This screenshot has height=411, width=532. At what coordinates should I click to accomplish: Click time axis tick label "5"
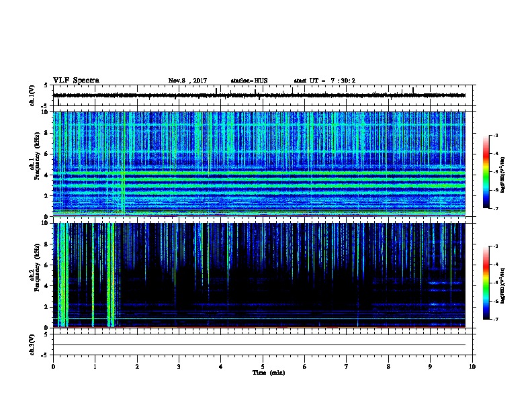[263, 367]
